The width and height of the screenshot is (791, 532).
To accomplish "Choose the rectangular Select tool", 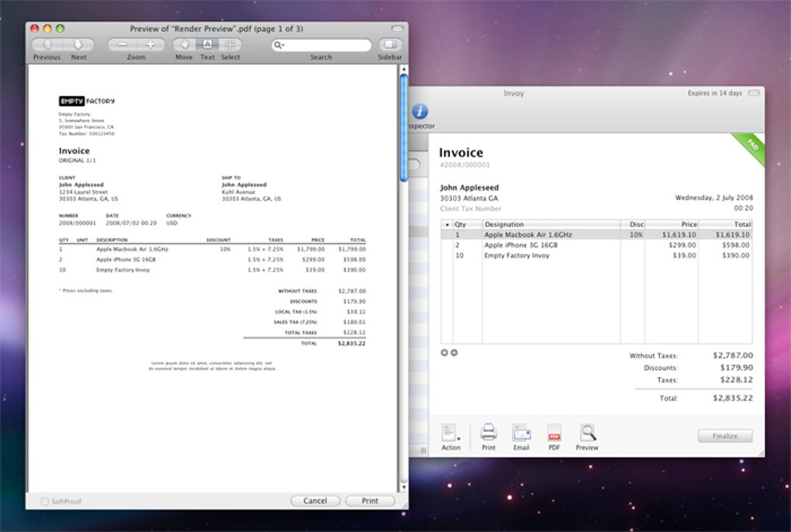I will pyautogui.click(x=230, y=45).
